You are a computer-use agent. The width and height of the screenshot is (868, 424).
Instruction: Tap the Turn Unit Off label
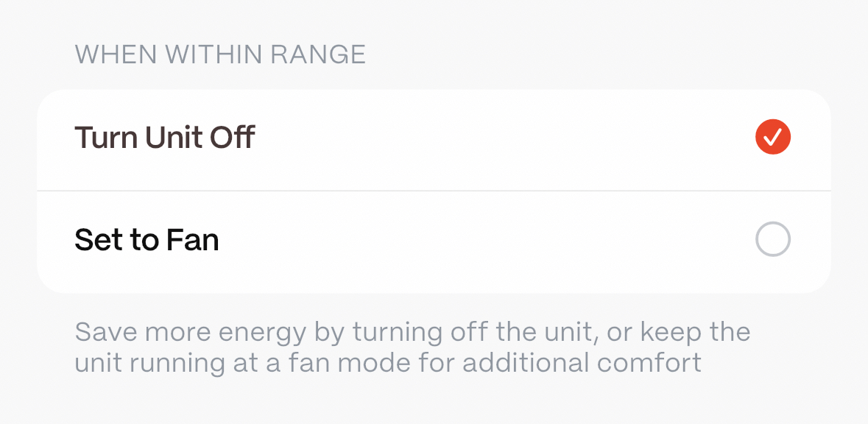165,138
